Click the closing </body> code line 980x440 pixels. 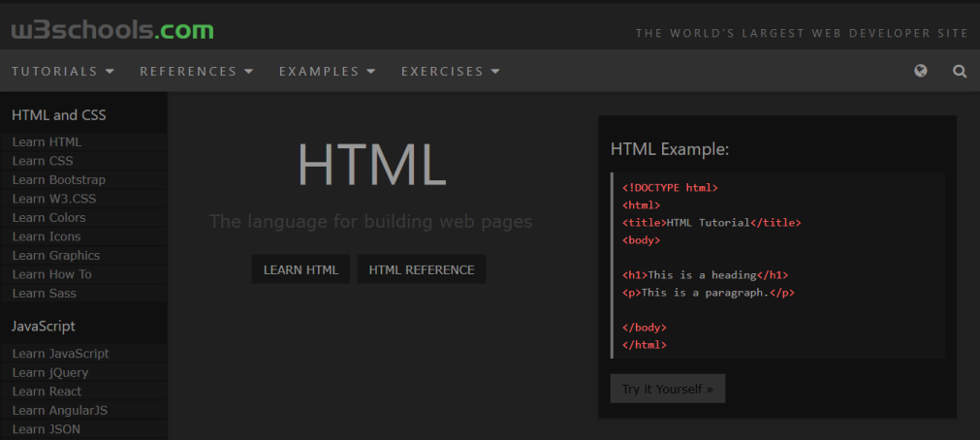(x=645, y=327)
